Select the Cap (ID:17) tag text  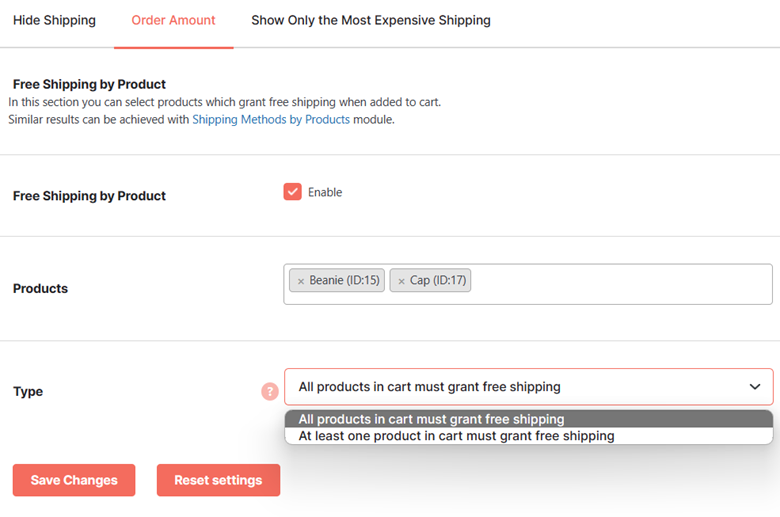[x=438, y=280]
